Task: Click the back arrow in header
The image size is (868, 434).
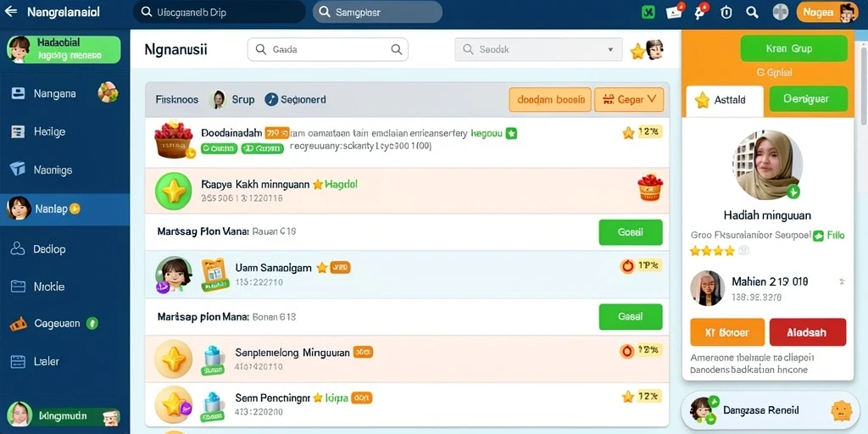Action: (x=10, y=12)
